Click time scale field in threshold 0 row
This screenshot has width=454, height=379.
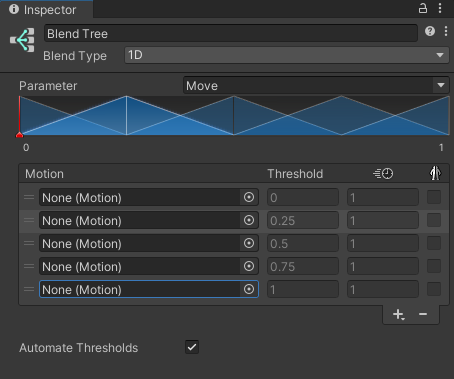click(x=383, y=197)
